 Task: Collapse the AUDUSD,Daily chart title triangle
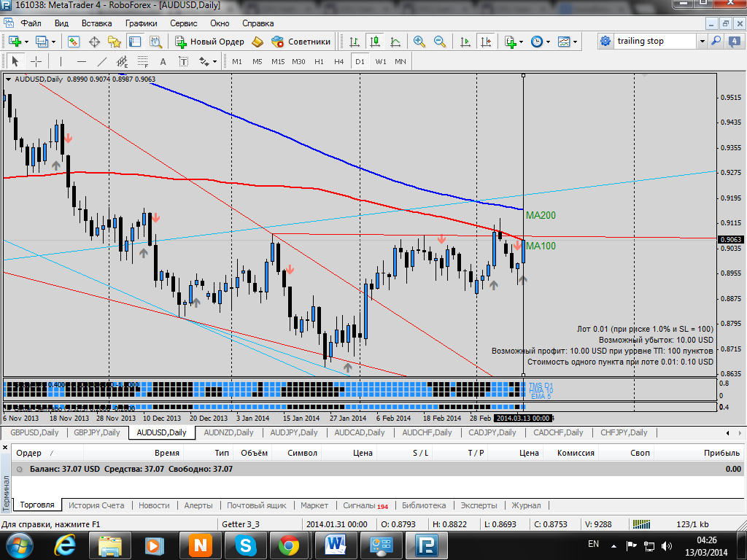(x=8, y=79)
